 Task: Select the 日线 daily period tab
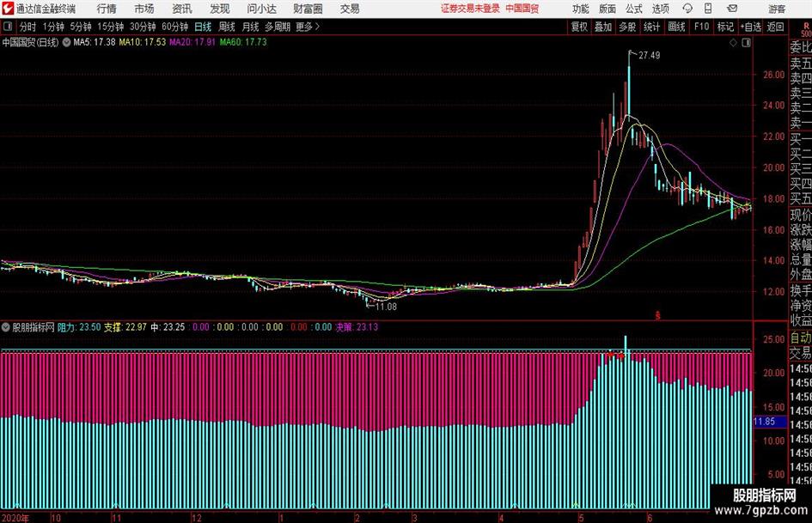[x=203, y=27]
